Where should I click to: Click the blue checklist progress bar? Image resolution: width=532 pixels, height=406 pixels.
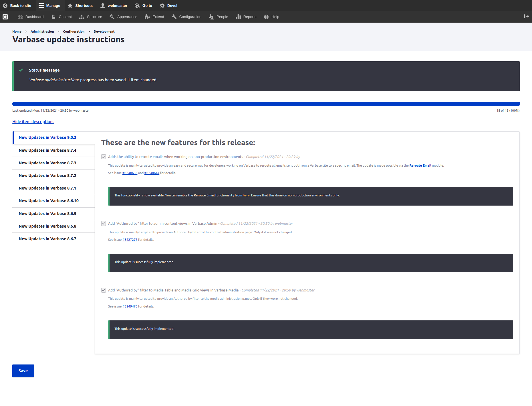click(266, 104)
